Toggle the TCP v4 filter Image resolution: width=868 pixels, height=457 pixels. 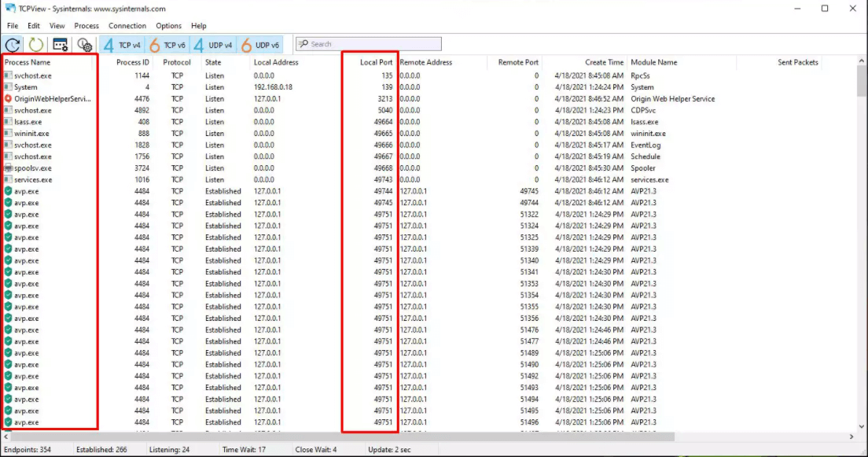coord(123,45)
